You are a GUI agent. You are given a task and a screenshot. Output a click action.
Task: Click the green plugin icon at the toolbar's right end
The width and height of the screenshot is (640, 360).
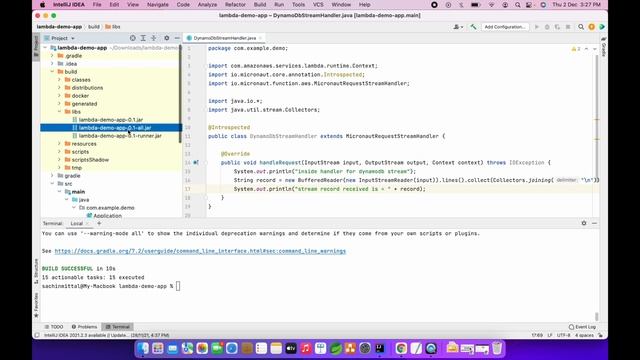click(x=602, y=27)
